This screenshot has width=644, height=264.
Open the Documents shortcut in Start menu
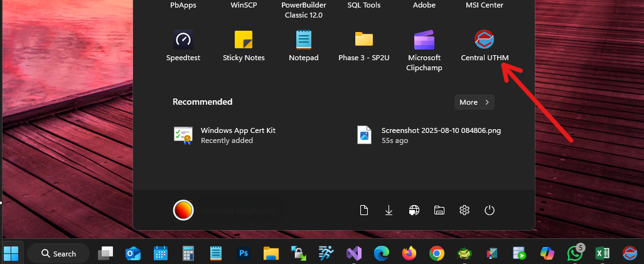pos(363,210)
